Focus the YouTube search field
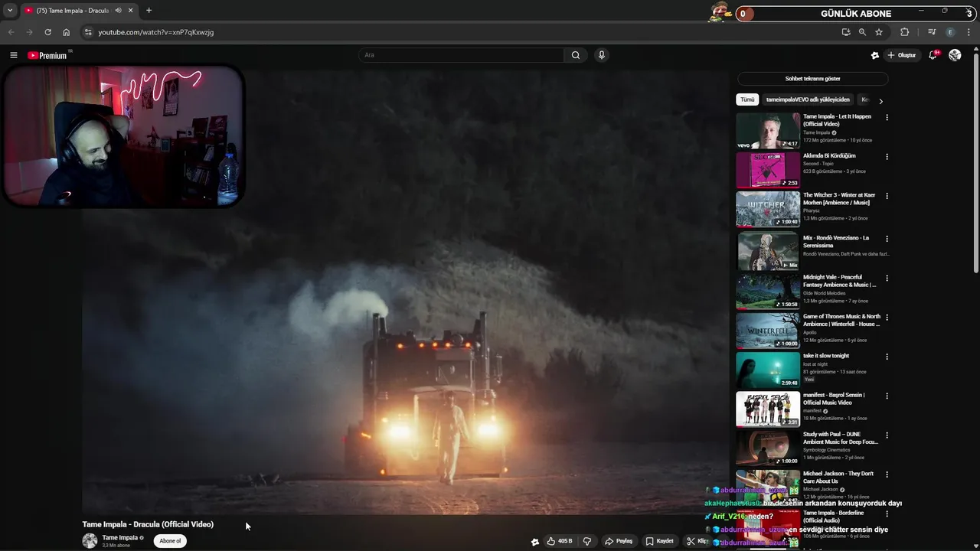This screenshot has height=551, width=980. click(x=462, y=55)
